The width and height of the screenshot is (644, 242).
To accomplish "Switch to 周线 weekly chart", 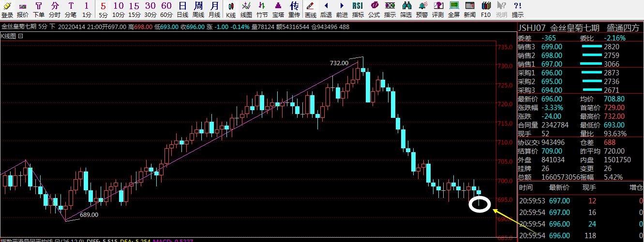I will click(198, 9).
